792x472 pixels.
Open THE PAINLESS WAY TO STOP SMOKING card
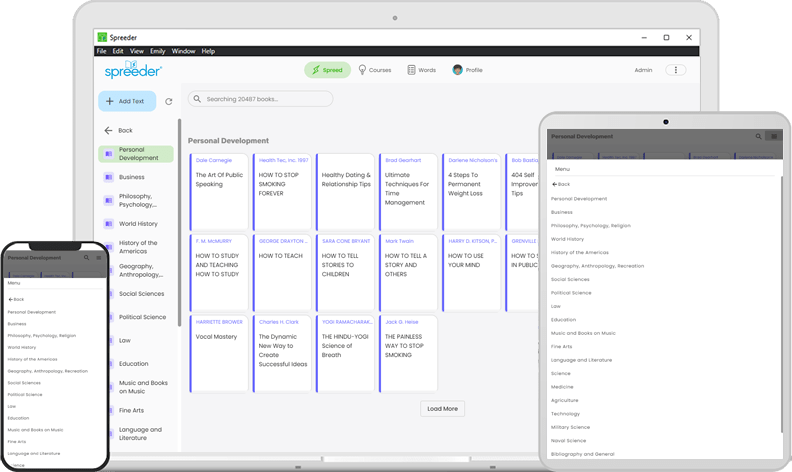coord(409,354)
